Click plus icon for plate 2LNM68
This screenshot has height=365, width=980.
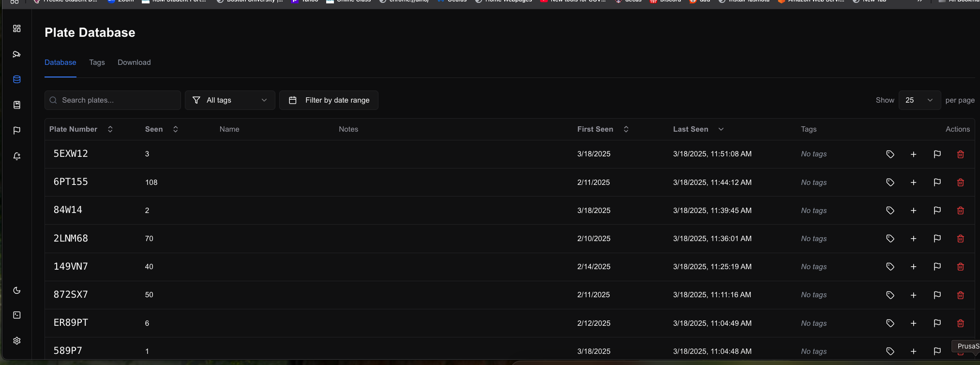(913, 239)
